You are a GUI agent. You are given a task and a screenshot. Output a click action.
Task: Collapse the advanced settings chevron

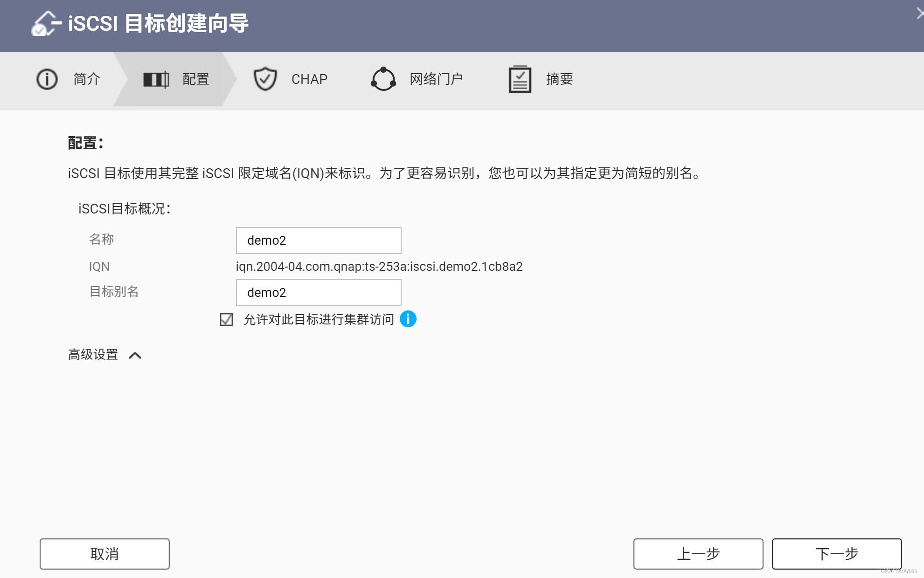click(135, 356)
